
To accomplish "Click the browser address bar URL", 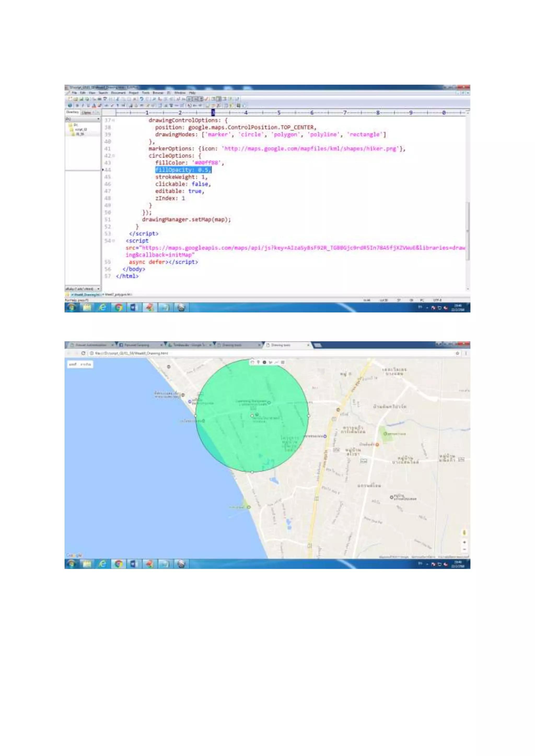I will tap(132, 353).
